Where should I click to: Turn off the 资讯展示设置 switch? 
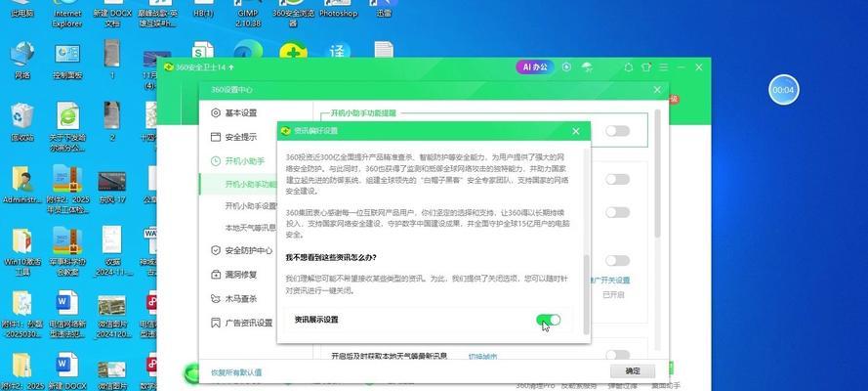click(548, 320)
